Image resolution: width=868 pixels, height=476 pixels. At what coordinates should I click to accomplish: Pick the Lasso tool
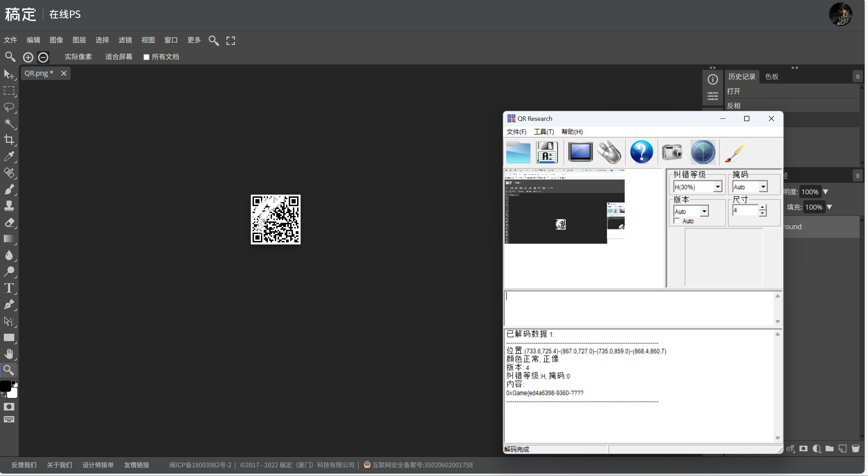(9, 107)
